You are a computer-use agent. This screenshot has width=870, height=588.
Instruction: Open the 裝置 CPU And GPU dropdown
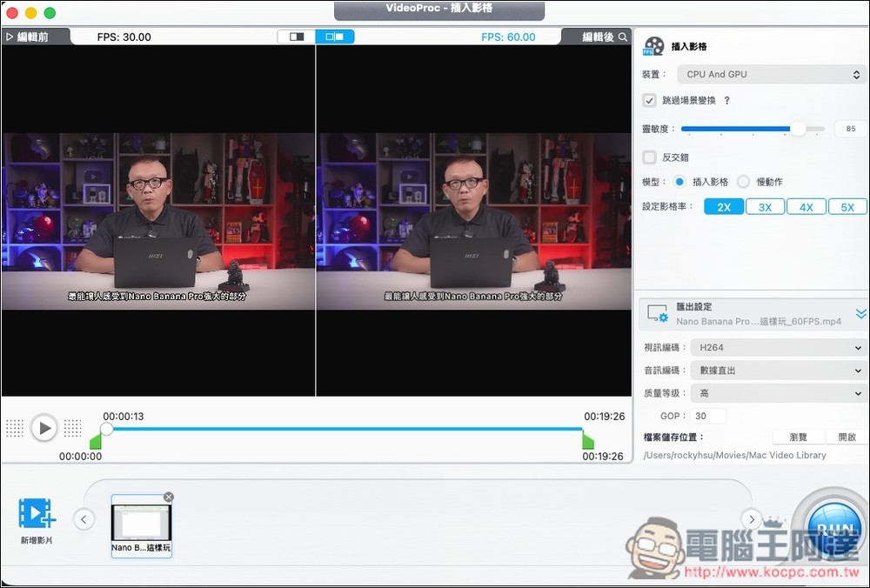(x=773, y=74)
